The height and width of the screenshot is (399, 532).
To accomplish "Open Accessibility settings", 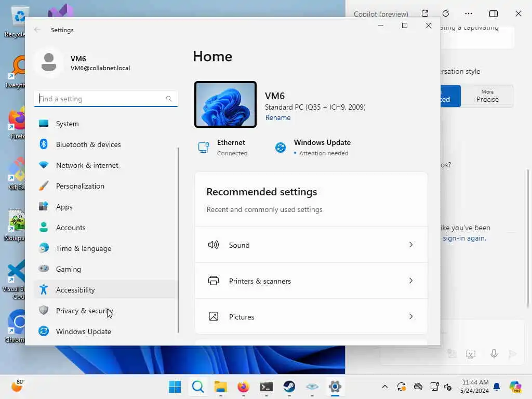I will [105, 290].
